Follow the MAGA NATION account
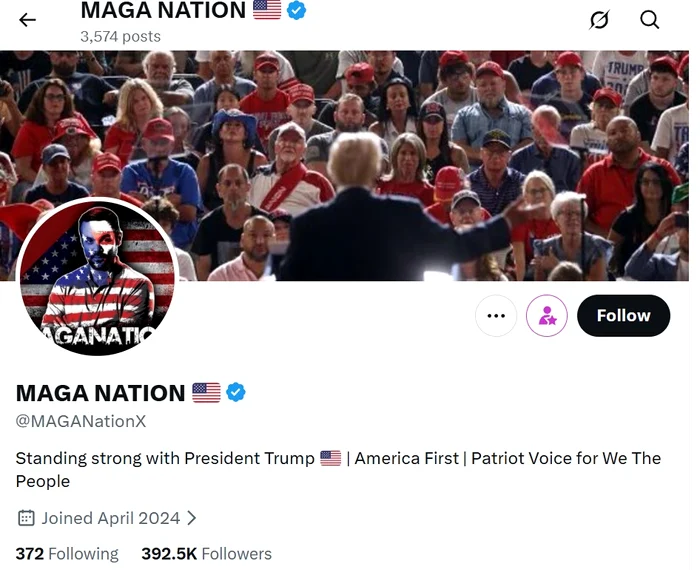 623,316
